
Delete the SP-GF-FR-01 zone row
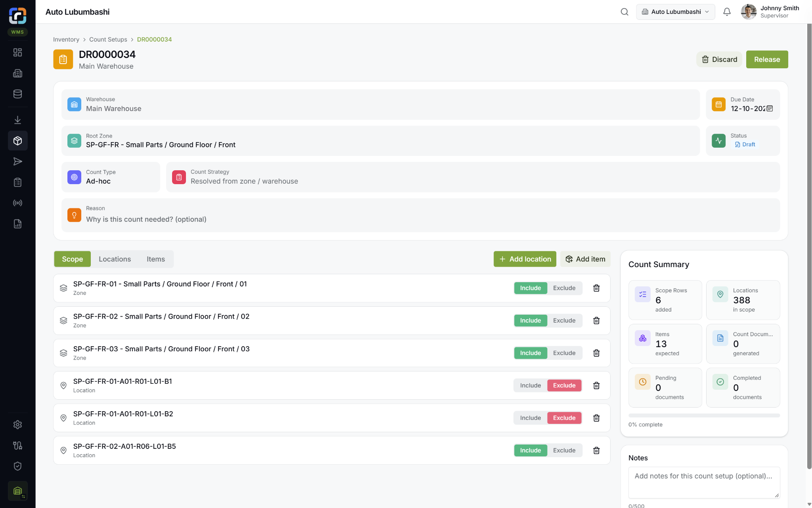point(596,288)
